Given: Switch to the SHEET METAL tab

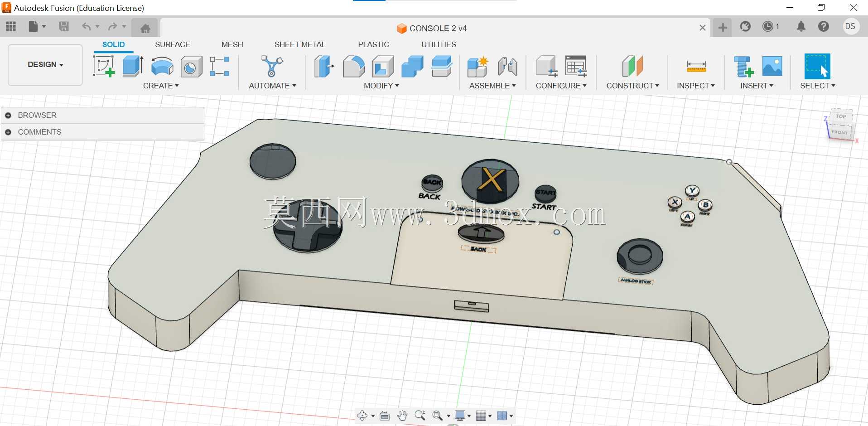Looking at the screenshot, I should point(300,44).
